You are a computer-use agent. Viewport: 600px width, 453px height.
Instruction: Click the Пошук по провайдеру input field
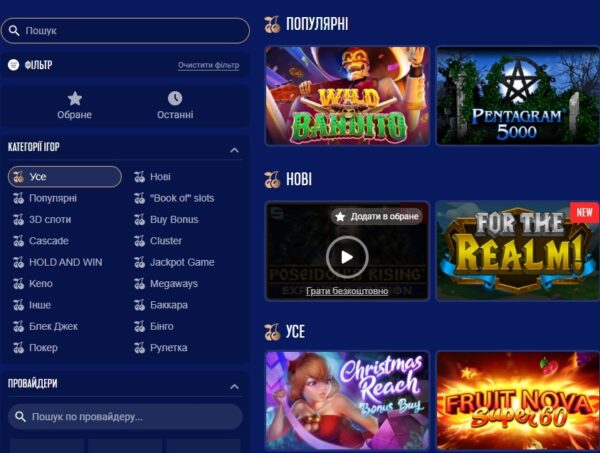[125, 417]
